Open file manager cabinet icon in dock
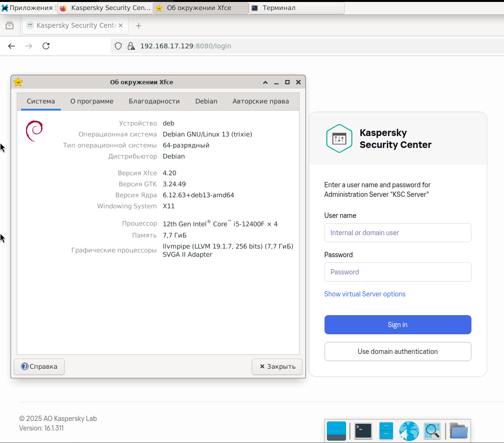 coord(386,431)
